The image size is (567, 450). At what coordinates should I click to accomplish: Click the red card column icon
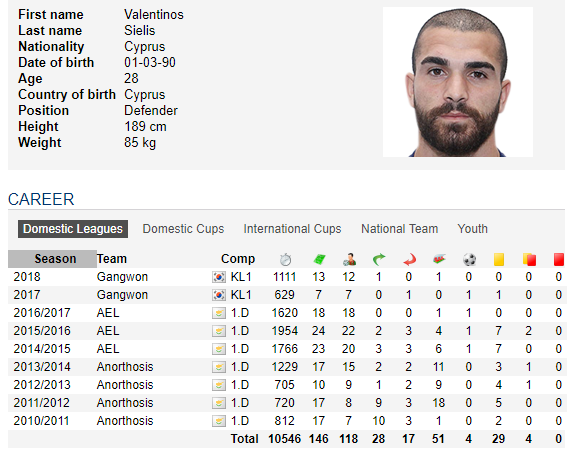(x=559, y=259)
